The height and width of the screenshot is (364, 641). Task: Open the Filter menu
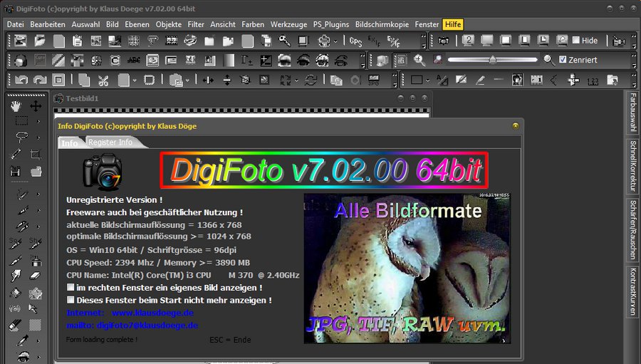(196, 24)
